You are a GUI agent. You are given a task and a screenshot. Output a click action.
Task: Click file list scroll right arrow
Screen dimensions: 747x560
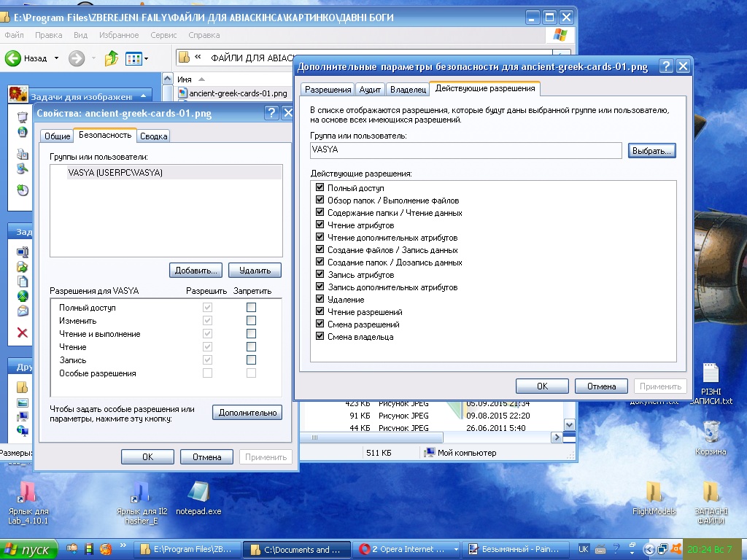(x=556, y=437)
